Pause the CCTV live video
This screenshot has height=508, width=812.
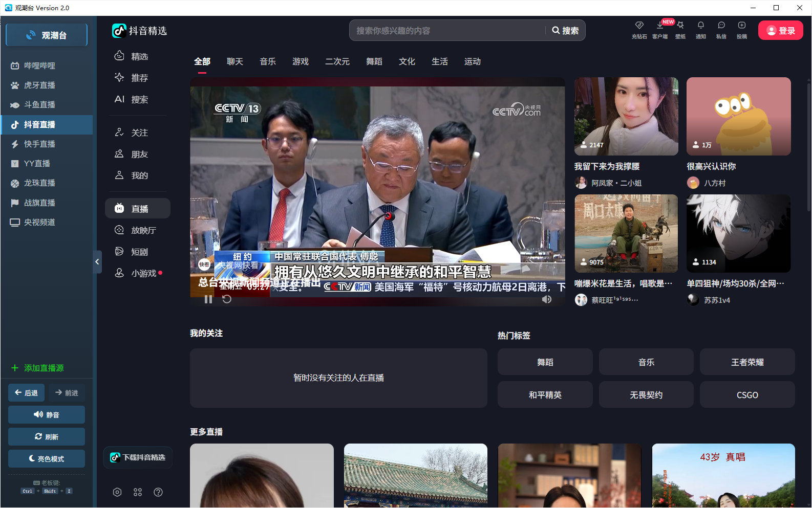[208, 299]
